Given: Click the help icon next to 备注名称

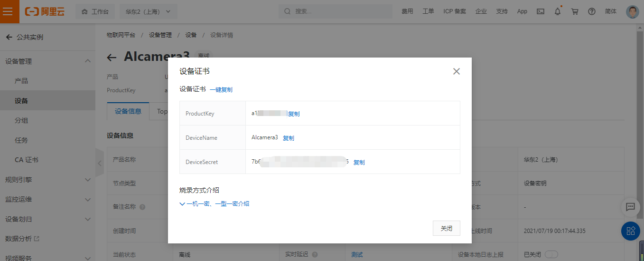Looking at the screenshot, I should pos(142,207).
